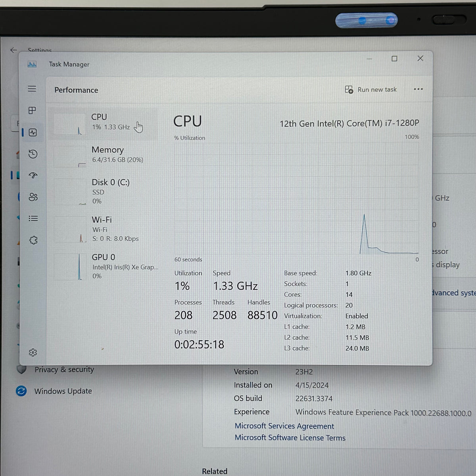Click the Windows Update sync icon in Settings

(21, 391)
